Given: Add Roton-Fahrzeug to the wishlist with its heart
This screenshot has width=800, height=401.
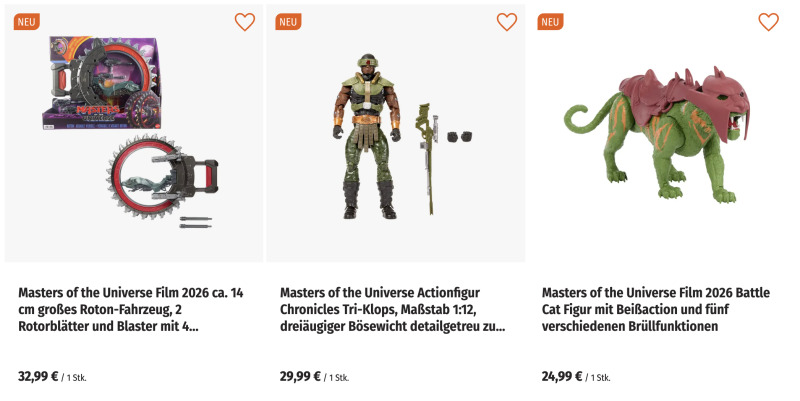Looking at the screenshot, I should pos(245,22).
